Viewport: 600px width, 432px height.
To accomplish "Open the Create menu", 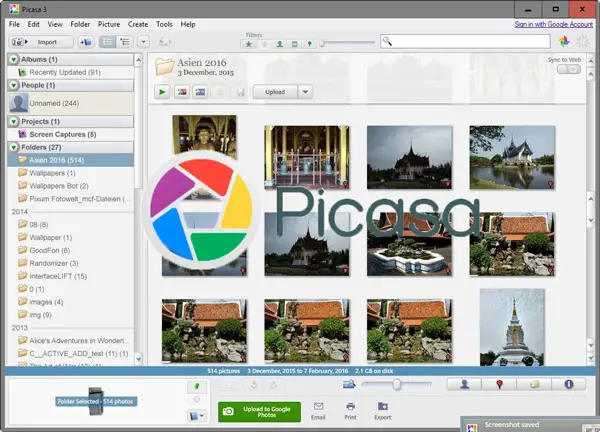I will (138, 24).
